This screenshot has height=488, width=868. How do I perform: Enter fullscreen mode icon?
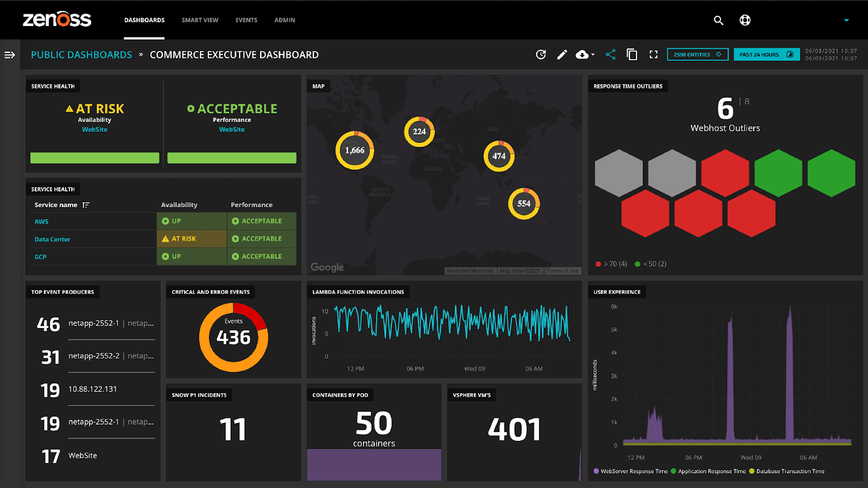point(653,54)
